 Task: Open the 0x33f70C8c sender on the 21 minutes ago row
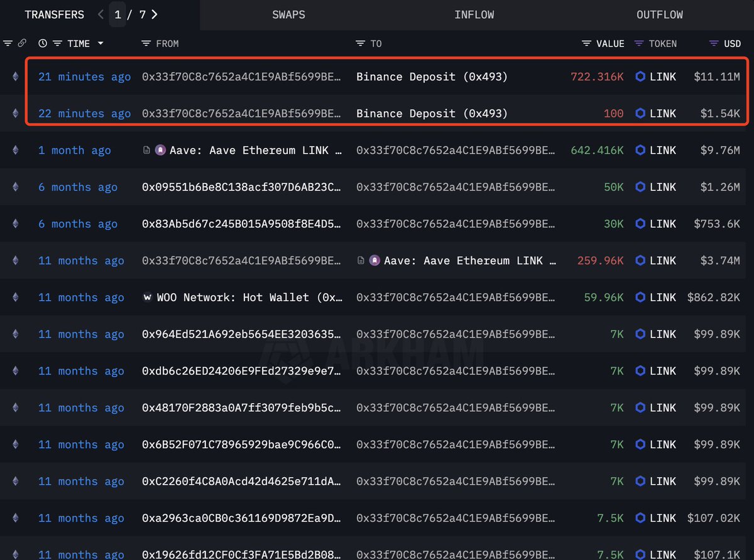(242, 77)
